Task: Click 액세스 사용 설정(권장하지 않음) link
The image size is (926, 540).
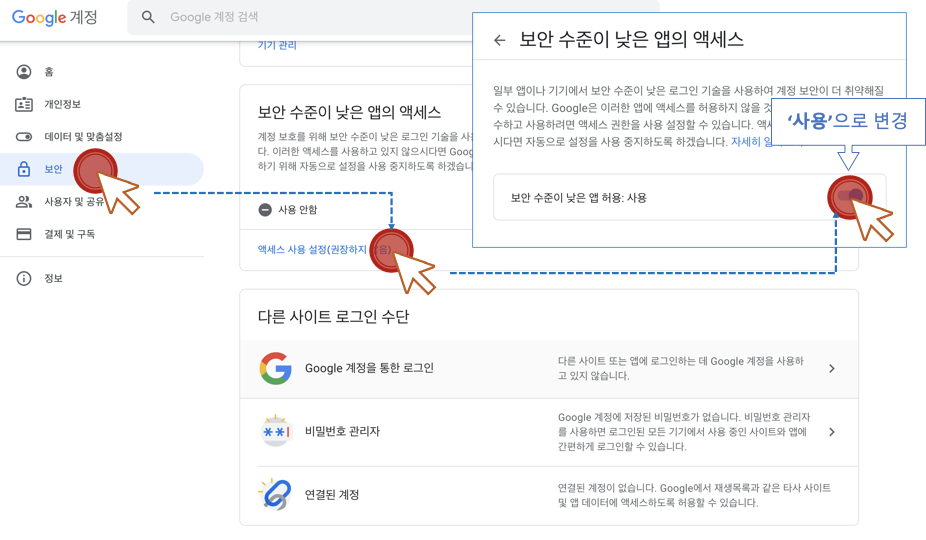Action: point(324,250)
